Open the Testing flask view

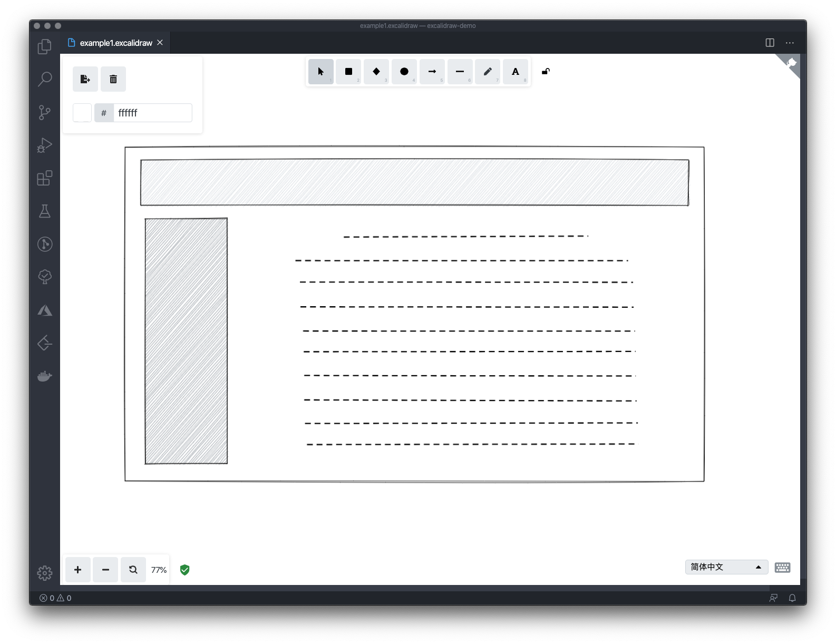coord(45,211)
